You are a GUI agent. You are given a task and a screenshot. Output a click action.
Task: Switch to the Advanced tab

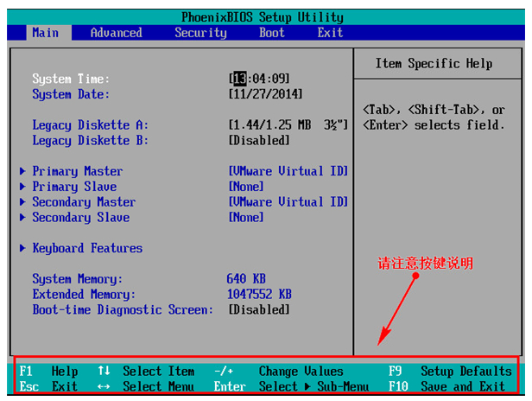[x=117, y=33]
